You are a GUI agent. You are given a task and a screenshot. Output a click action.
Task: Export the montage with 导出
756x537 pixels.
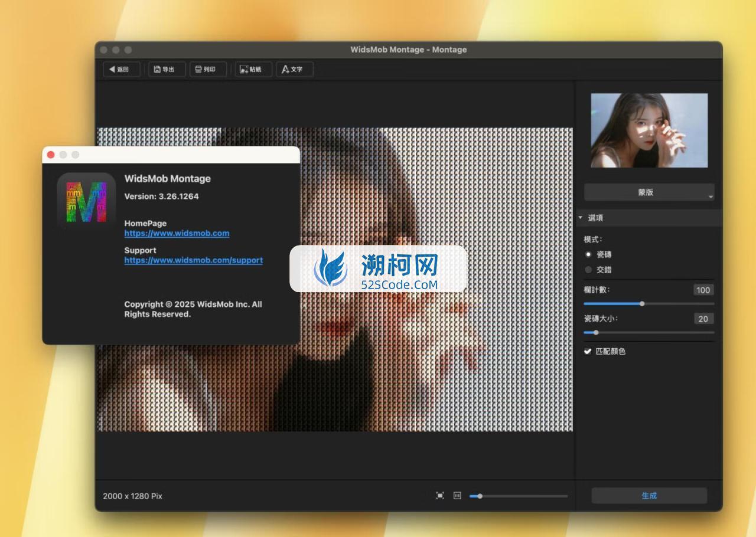167,69
